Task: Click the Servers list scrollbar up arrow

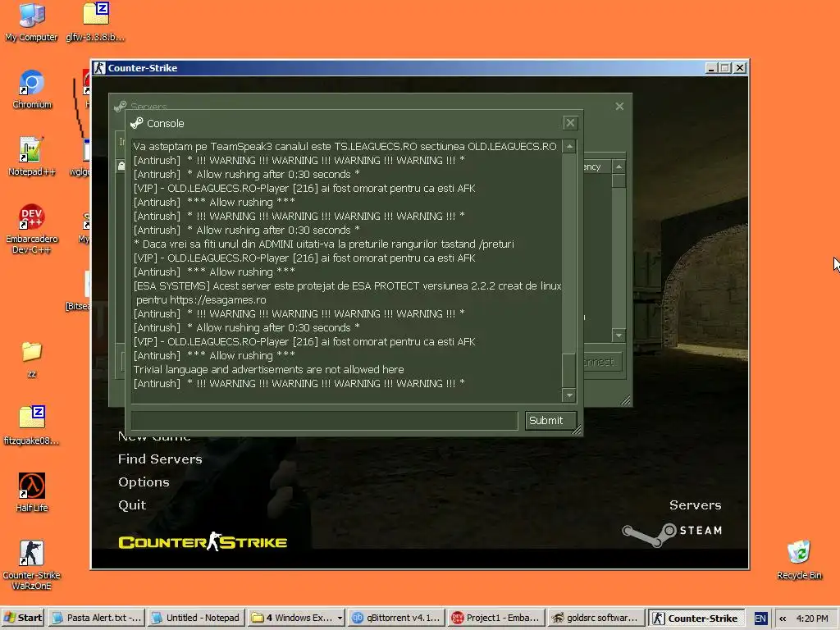Action: (619, 167)
